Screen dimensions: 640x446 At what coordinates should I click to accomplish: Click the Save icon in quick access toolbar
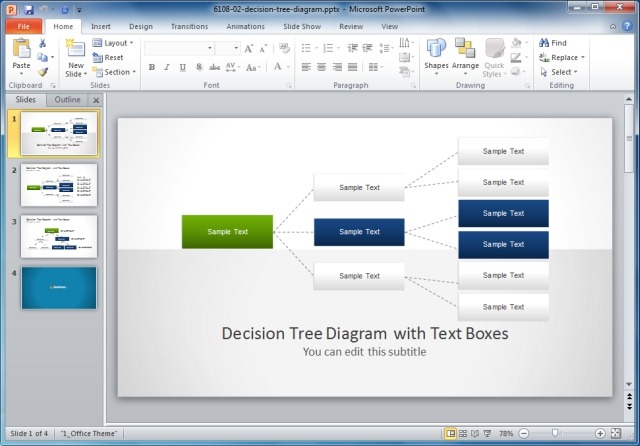pyautogui.click(x=28, y=9)
